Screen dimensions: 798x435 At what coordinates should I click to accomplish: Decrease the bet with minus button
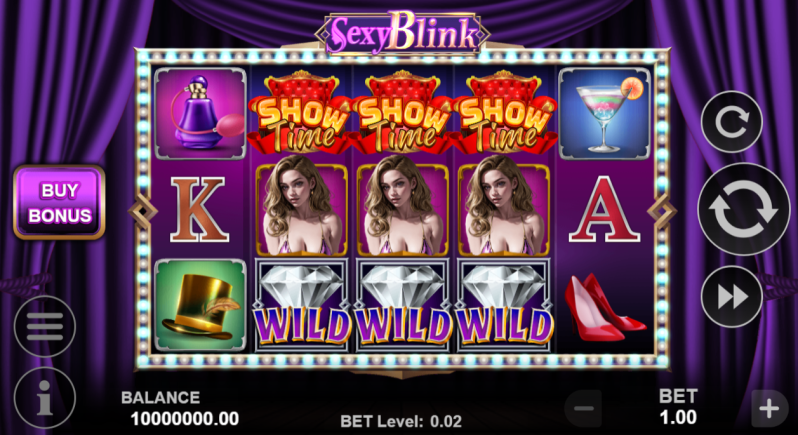[583, 408]
